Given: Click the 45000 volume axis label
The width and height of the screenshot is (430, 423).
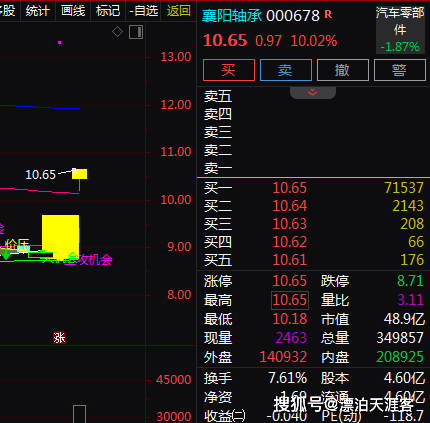Looking at the screenshot, I should (174, 380).
